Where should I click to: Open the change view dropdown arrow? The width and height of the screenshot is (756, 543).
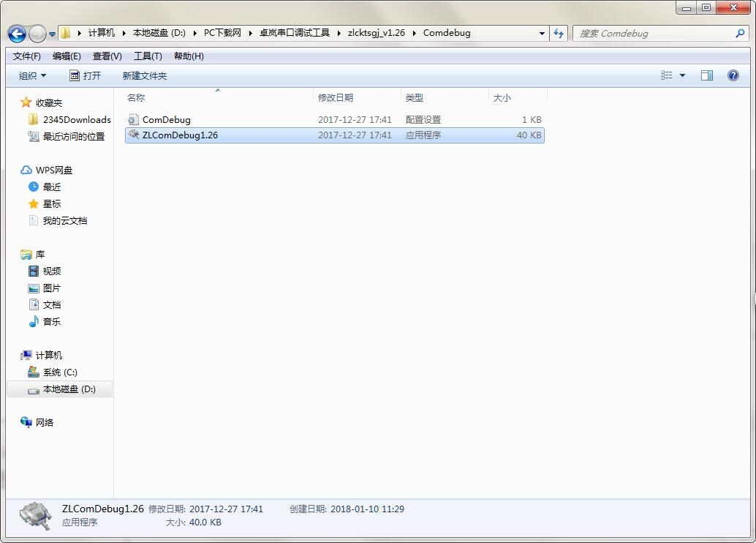683,75
